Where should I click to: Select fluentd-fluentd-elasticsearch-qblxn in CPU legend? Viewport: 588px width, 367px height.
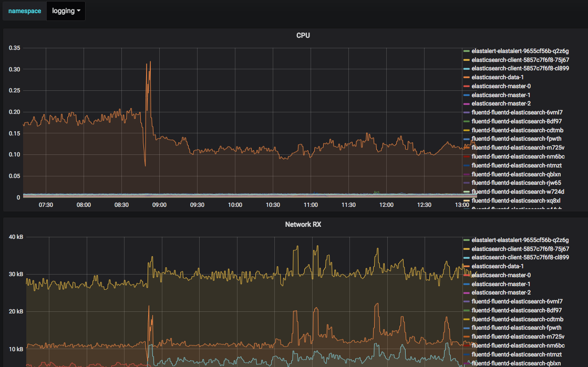click(x=516, y=174)
